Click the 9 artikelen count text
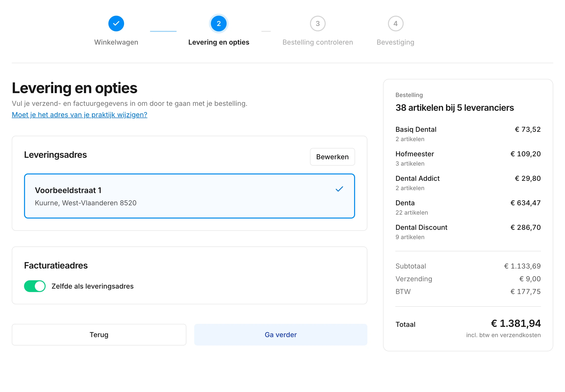 pos(410,237)
